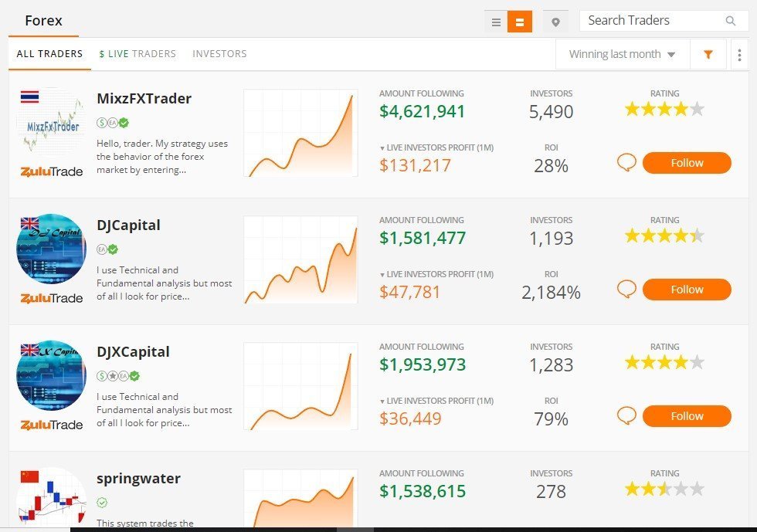
Task: Click ZuluTrade logo under MixzFXTrader avatar
Action: pyautogui.click(x=52, y=171)
